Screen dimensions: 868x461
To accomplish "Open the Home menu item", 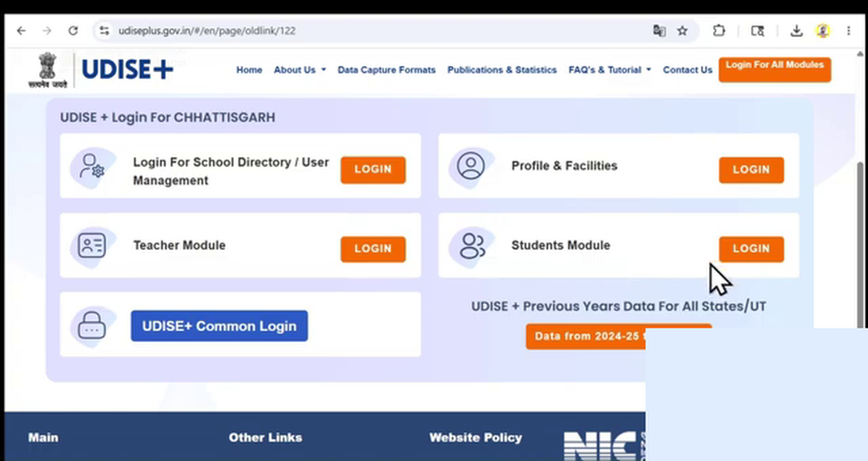I will coord(249,70).
